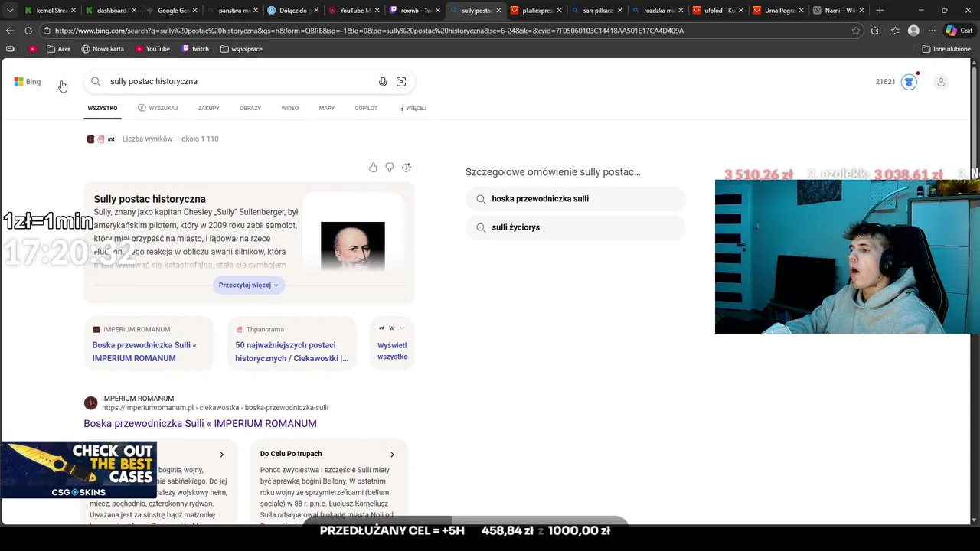980x551 pixels.
Task: Click Wyświetl wszystko sources link
Action: click(x=392, y=351)
